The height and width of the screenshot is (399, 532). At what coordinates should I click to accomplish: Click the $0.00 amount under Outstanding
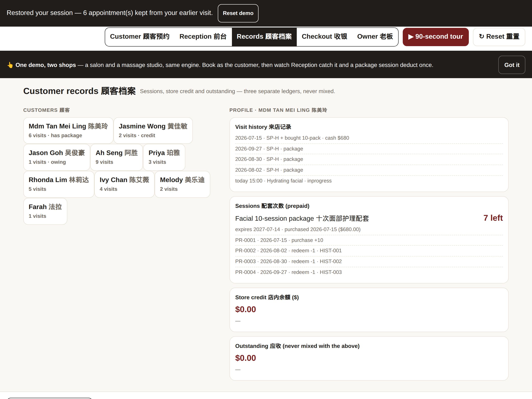[x=245, y=358]
